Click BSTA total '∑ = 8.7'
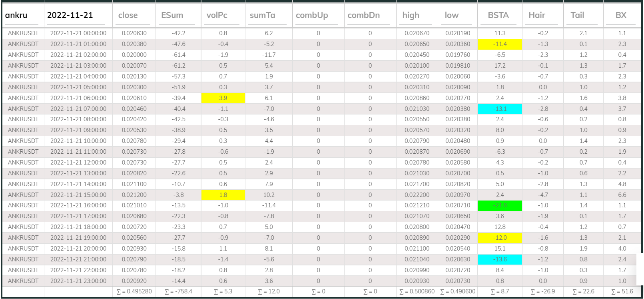Image resolution: width=644 pixels, height=299 pixels. click(500, 291)
